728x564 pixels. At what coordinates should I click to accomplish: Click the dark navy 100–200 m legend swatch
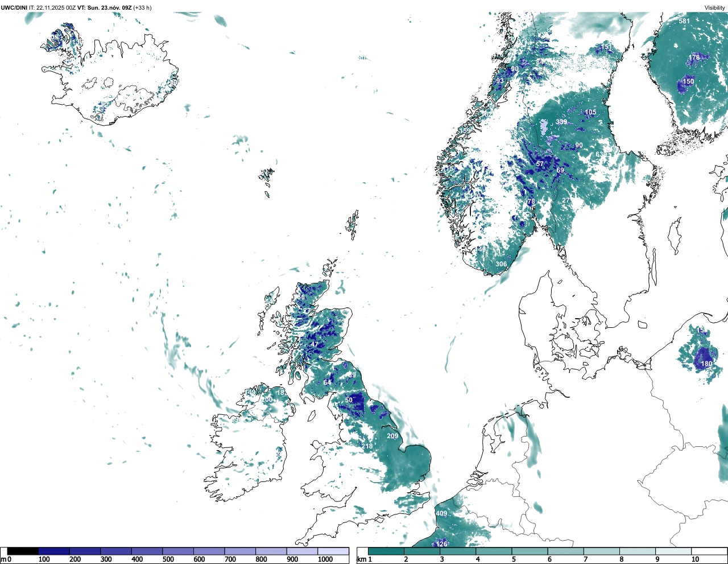click(x=54, y=551)
